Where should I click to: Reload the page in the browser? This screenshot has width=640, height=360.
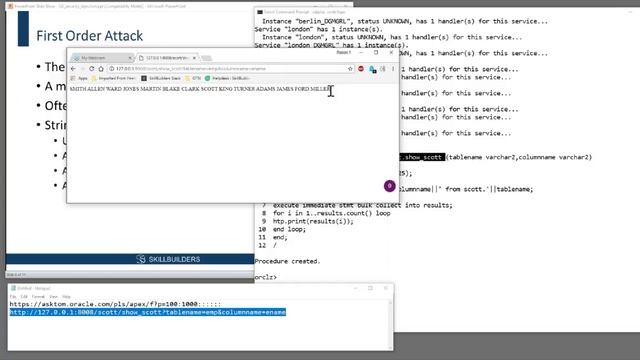[91, 69]
